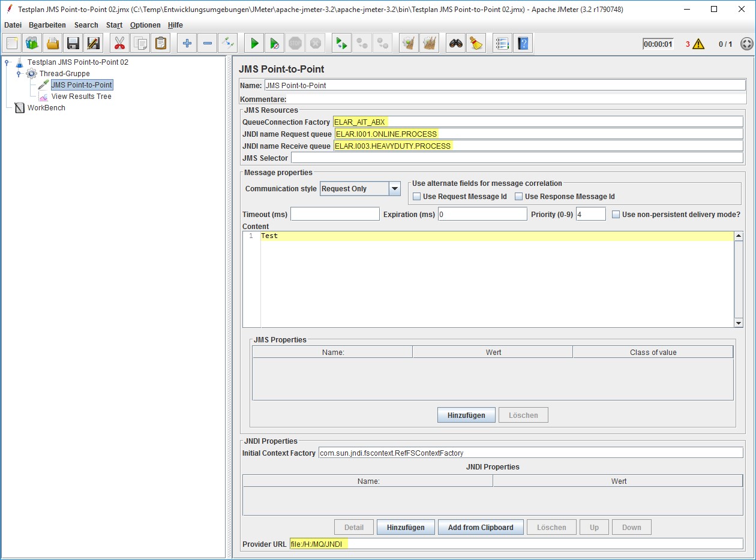Enable Use Response Message Id checkbox
This screenshot has height=560, width=756.
point(518,197)
